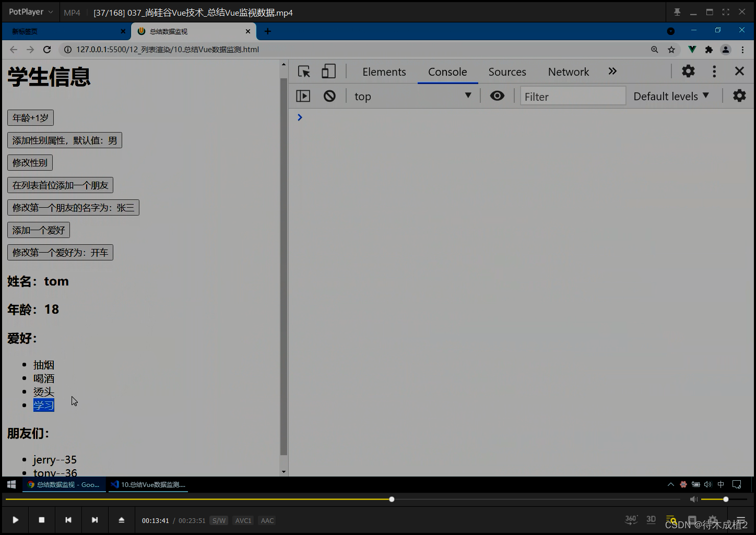Pin the PotPlayer window on top
Image resolution: width=756 pixels, height=535 pixels.
(x=677, y=12)
